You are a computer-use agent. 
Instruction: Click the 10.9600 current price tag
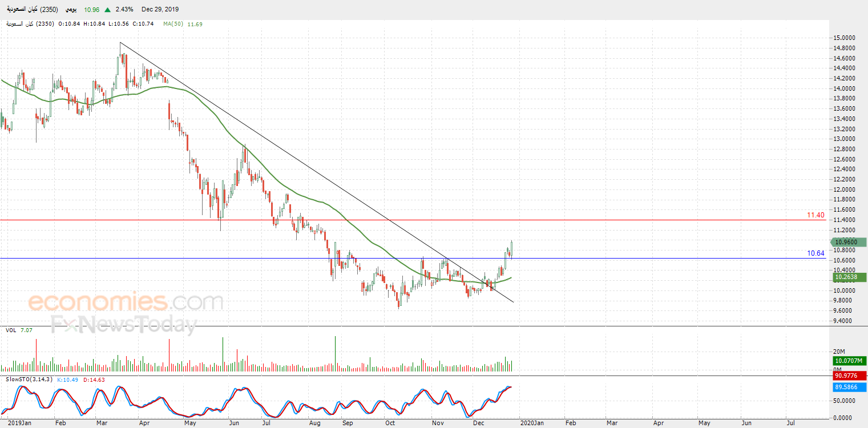point(848,243)
